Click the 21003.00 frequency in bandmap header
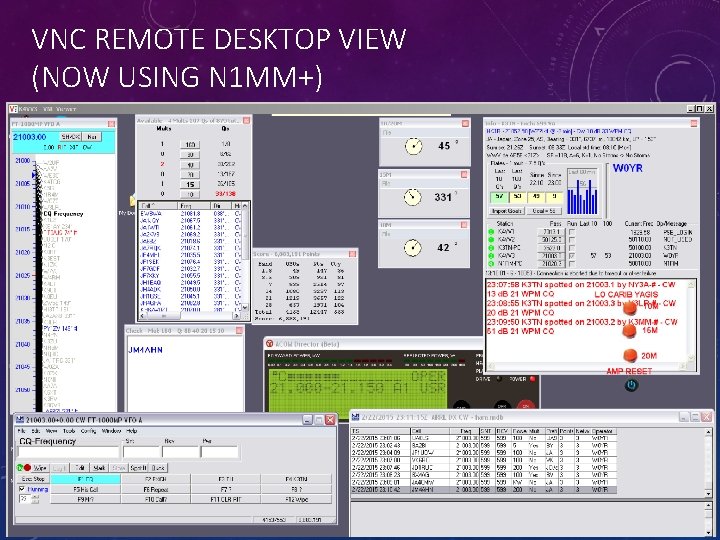The width and height of the screenshot is (720, 540). [x=30, y=137]
